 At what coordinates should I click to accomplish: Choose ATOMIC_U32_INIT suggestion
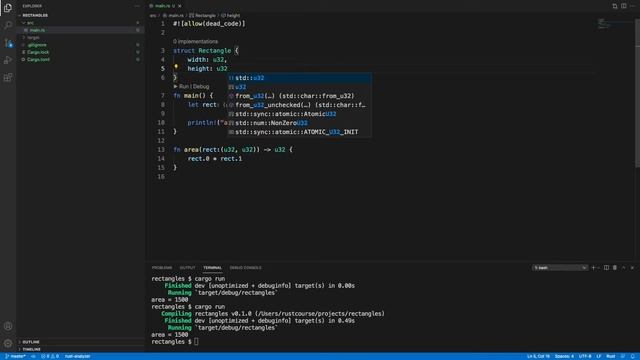pos(299,132)
